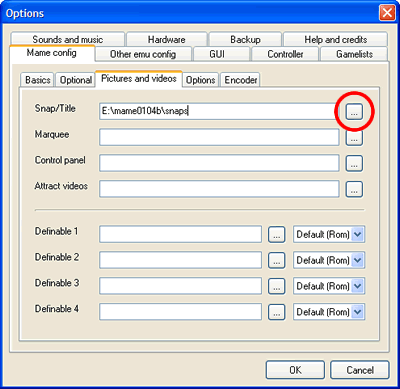Click the Snap/Title browse button
400x389 pixels.
pyautogui.click(x=354, y=111)
